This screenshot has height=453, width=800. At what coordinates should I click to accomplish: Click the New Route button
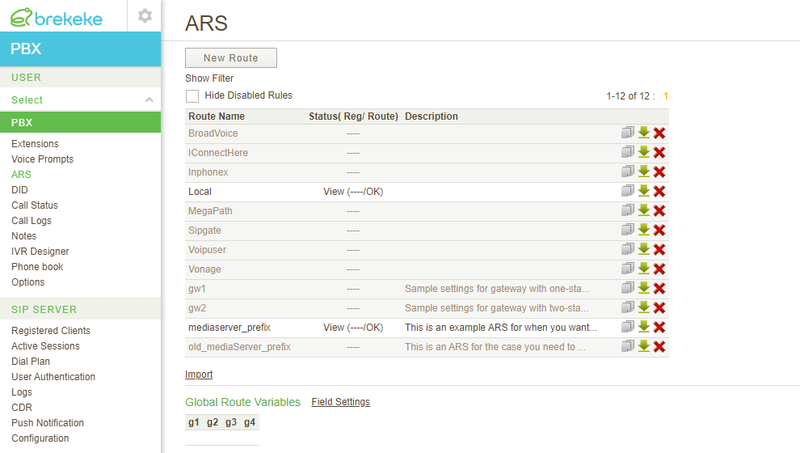pyautogui.click(x=231, y=58)
